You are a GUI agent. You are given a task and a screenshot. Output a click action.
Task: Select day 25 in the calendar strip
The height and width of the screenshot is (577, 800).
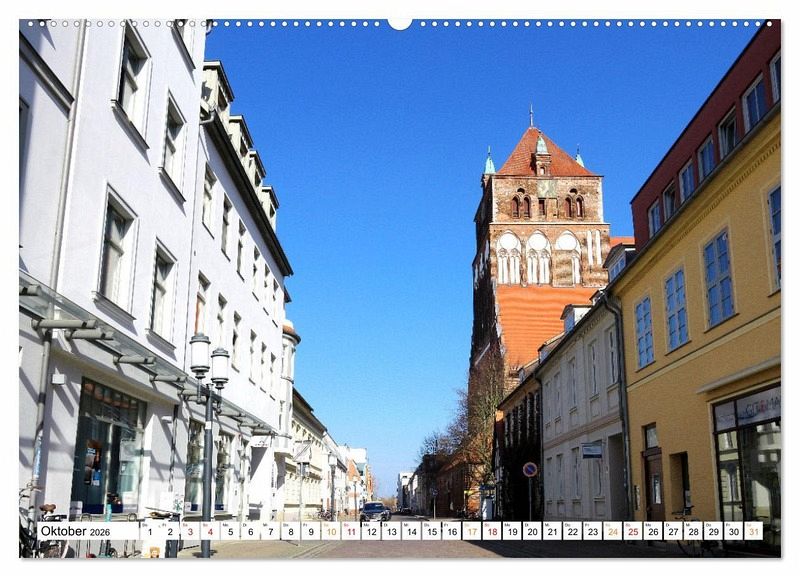pyautogui.click(x=633, y=531)
